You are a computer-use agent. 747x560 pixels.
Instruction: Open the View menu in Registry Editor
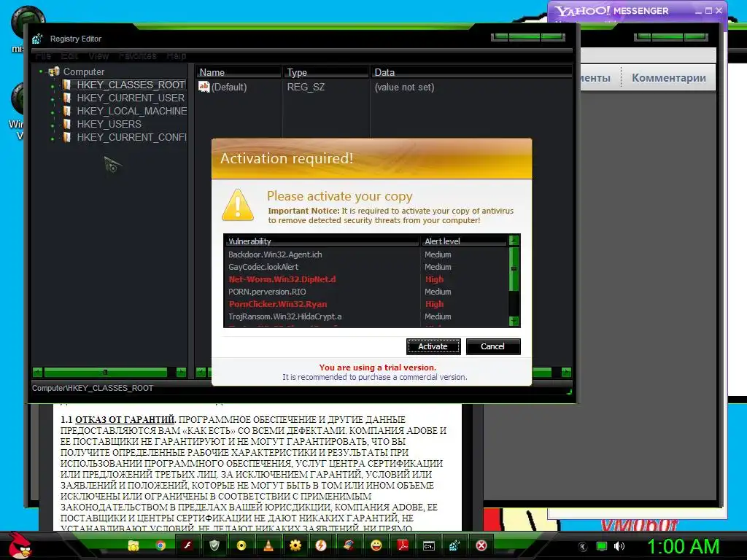click(98, 55)
